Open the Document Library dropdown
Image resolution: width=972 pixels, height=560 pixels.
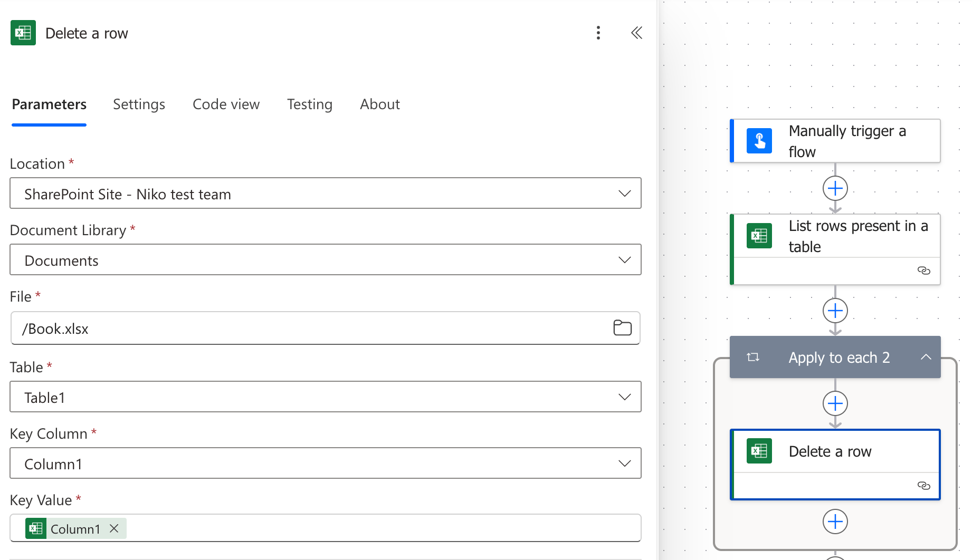click(x=326, y=259)
